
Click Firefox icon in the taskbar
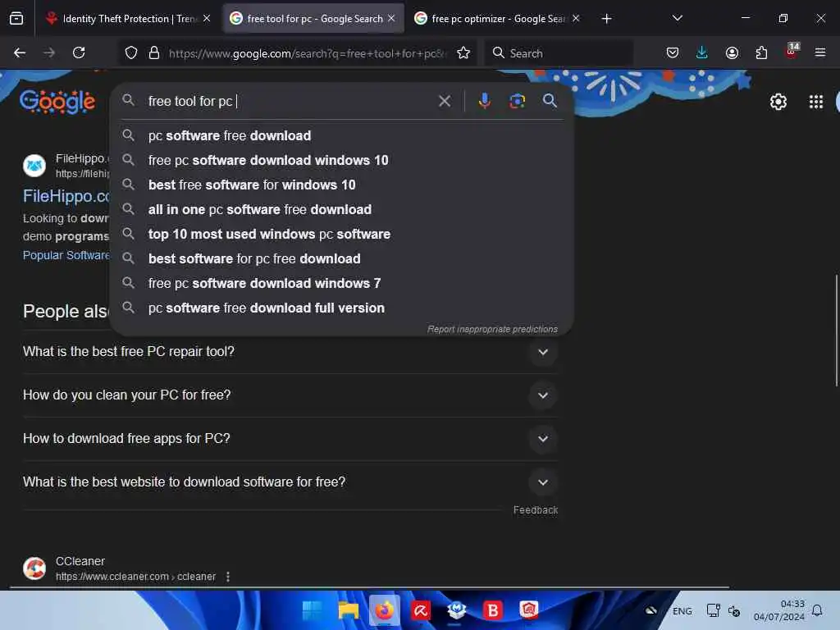click(384, 610)
